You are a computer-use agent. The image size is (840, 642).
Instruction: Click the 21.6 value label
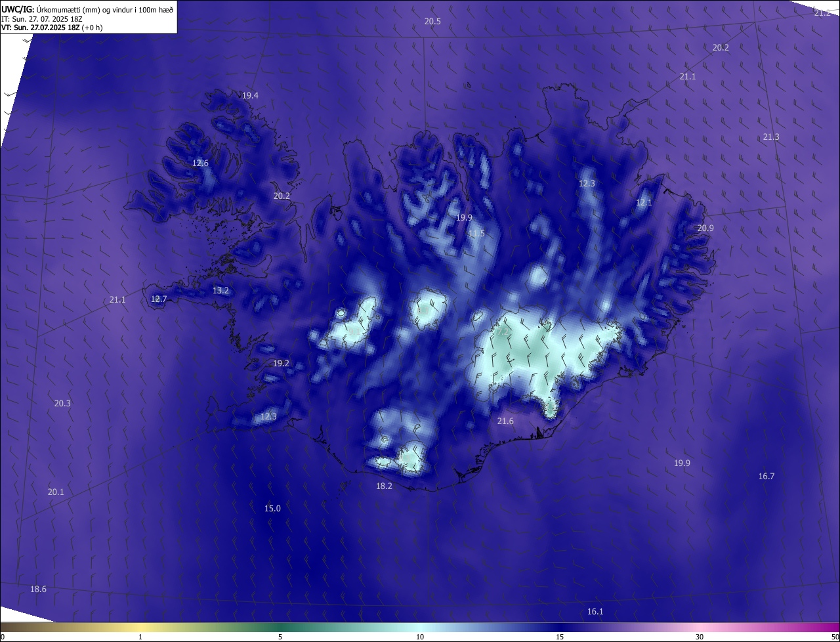point(505,421)
